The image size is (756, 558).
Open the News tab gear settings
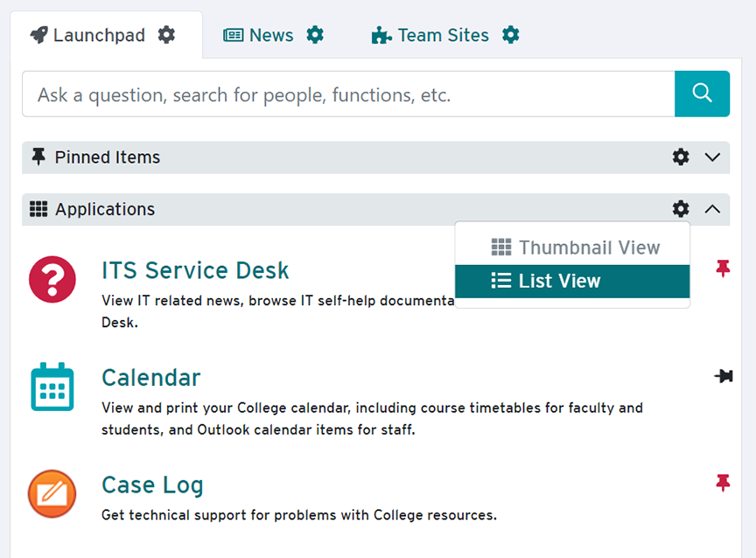pyautogui.click(x=315, y=35)
